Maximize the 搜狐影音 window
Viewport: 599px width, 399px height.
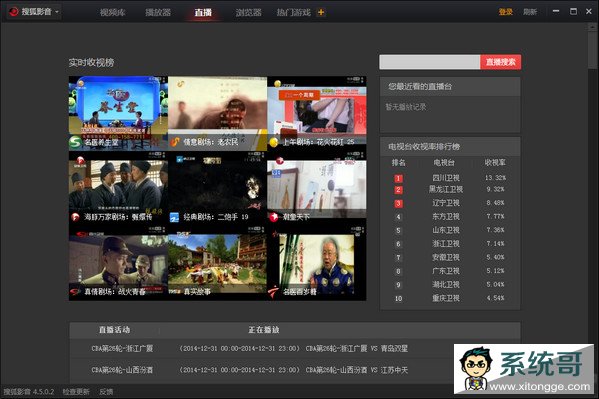point(573,11)
